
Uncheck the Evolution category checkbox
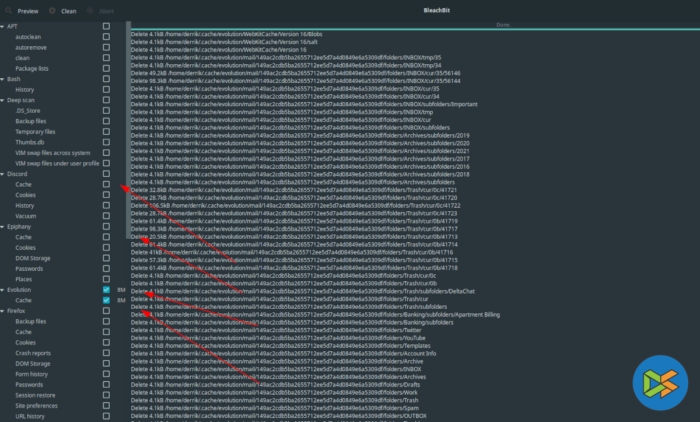coord(106,290)
